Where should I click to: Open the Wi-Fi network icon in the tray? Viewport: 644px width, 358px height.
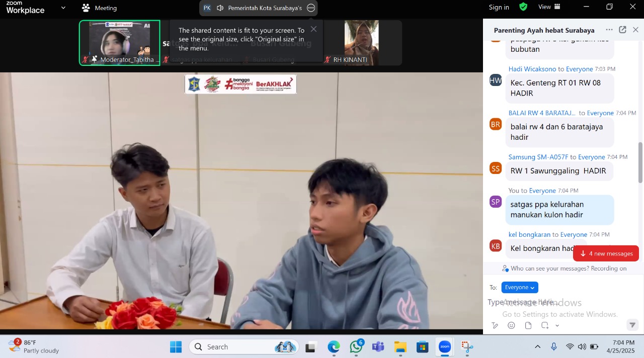570,347
